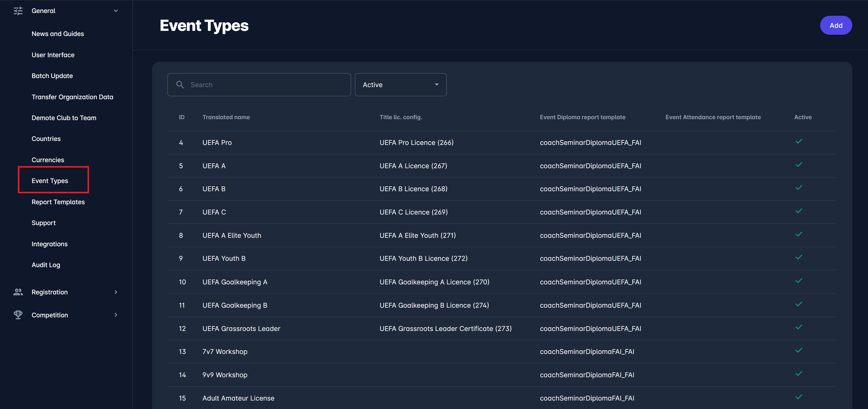Viewport: 868px width, 409px height.
Task: Toggle active check on UEFA A row
Action: (798, 165)
